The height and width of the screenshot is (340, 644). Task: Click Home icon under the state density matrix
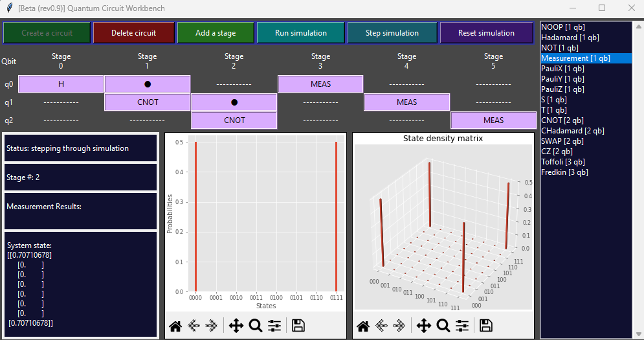[362, 326]
